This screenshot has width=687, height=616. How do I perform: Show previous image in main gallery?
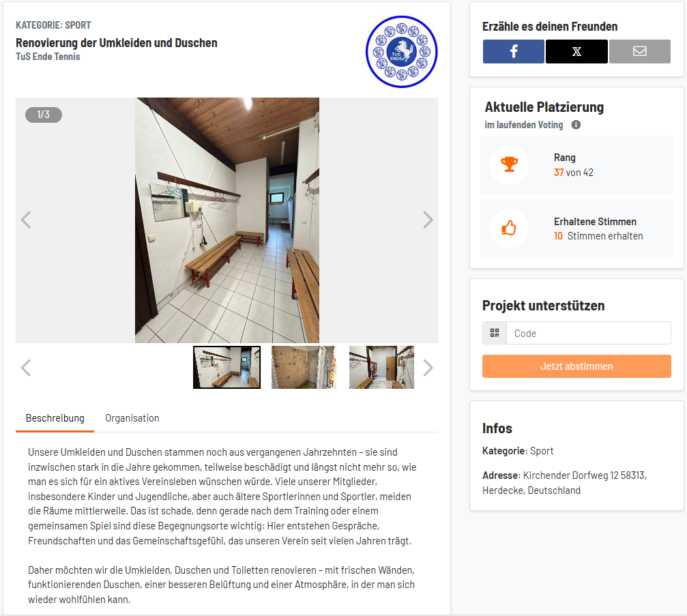point(26,220)
